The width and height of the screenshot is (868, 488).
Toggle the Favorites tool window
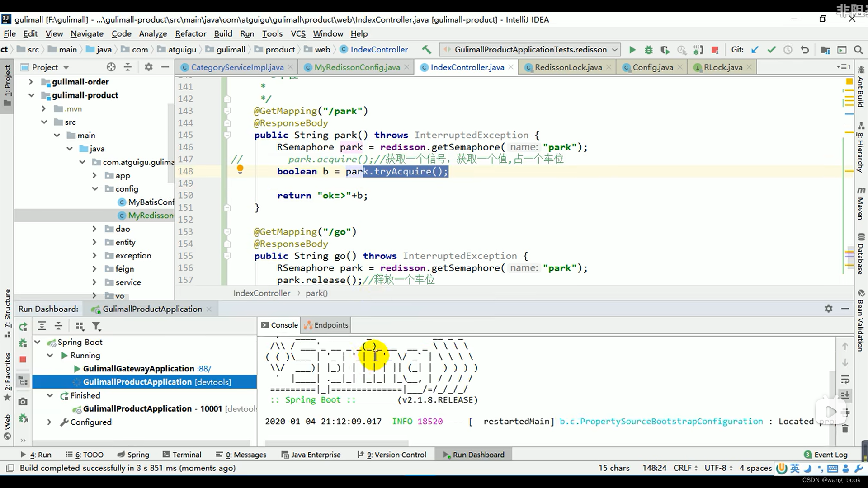pos(7,377)
